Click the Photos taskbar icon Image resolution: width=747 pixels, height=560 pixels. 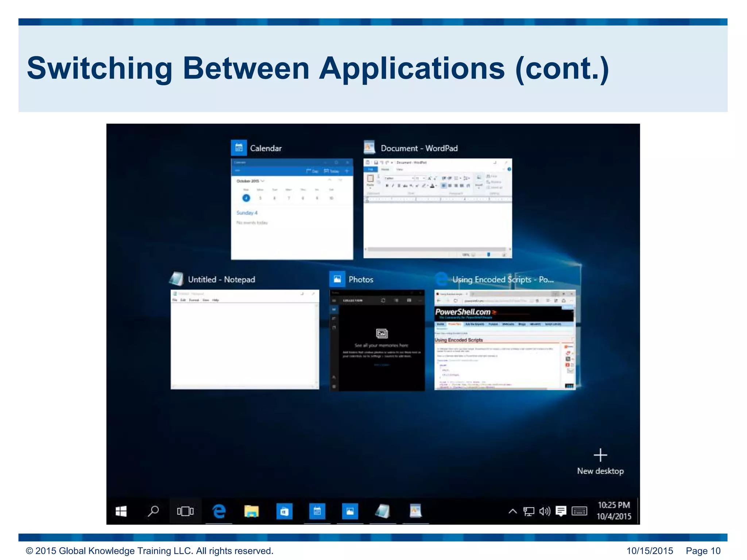click(x=350, y=511)
